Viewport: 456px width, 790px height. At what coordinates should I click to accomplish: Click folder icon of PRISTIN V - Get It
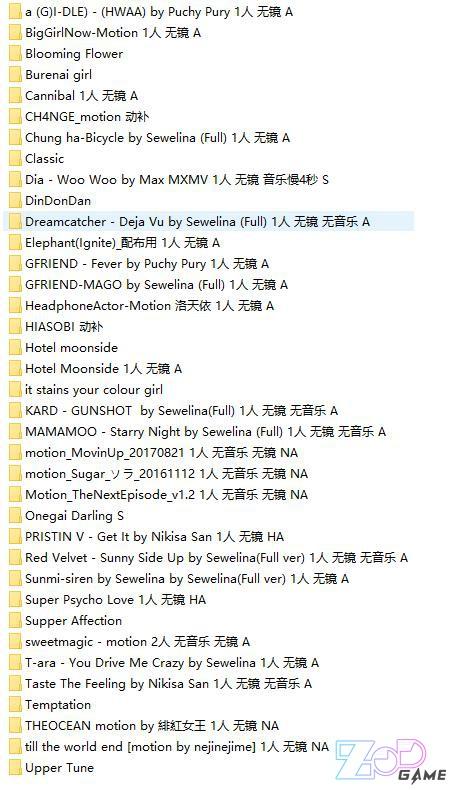coord(15,537)
